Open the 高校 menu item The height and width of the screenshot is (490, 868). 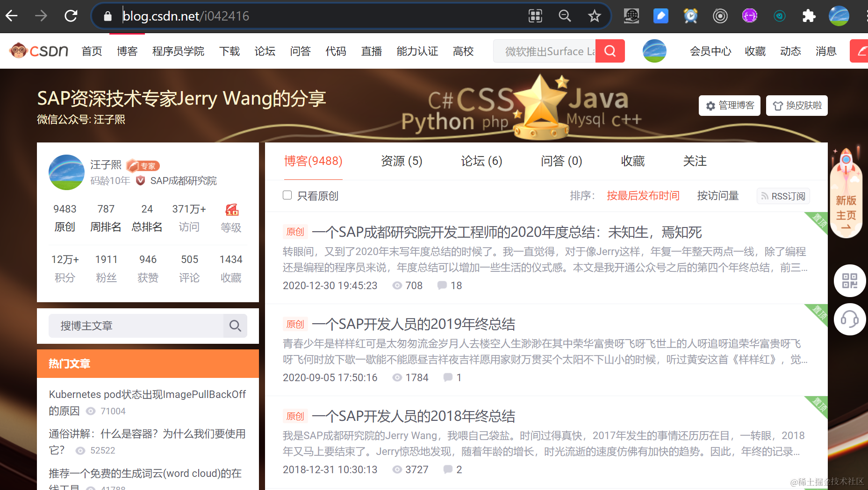(x=463, y=51)
